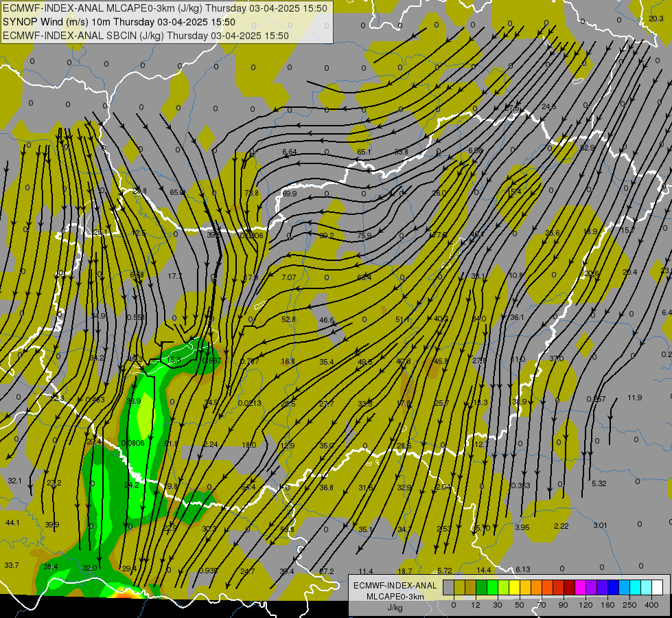Click the map value '2.22'

(561, 526)
